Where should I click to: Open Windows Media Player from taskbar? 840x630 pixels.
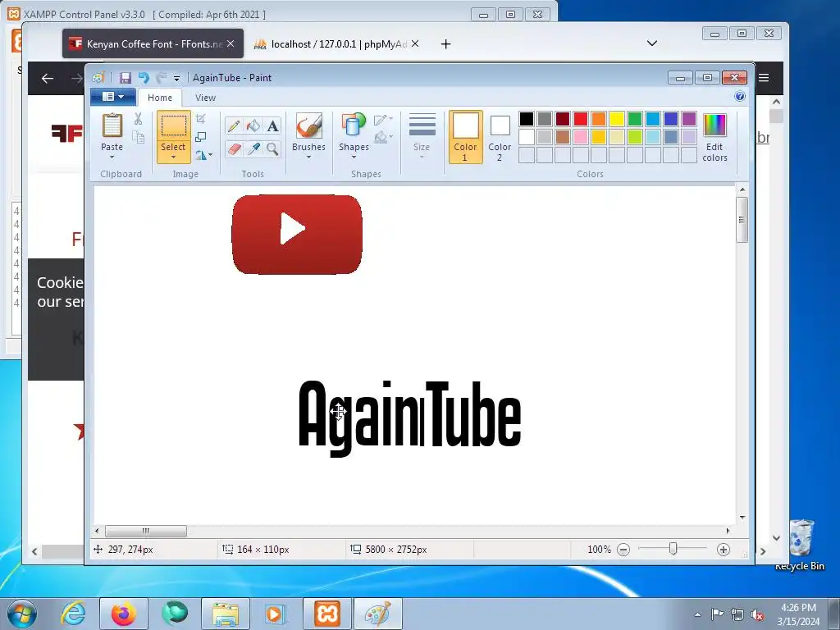(x=276, y=614)
